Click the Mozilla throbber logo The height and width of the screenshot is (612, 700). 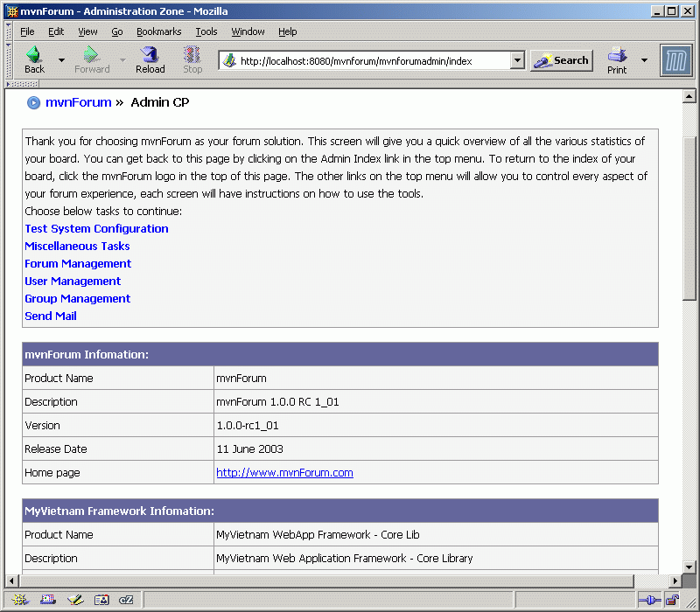click(x=676, y=60)
